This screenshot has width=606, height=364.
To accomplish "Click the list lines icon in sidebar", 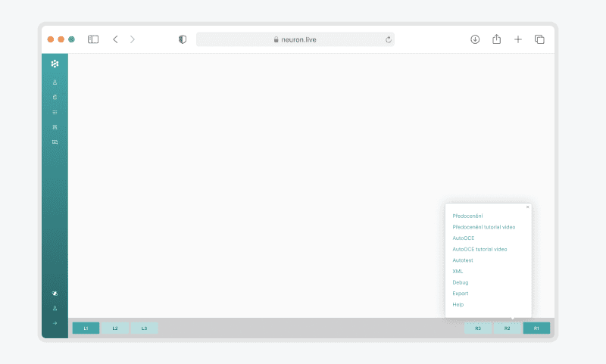I will (55, 112).
